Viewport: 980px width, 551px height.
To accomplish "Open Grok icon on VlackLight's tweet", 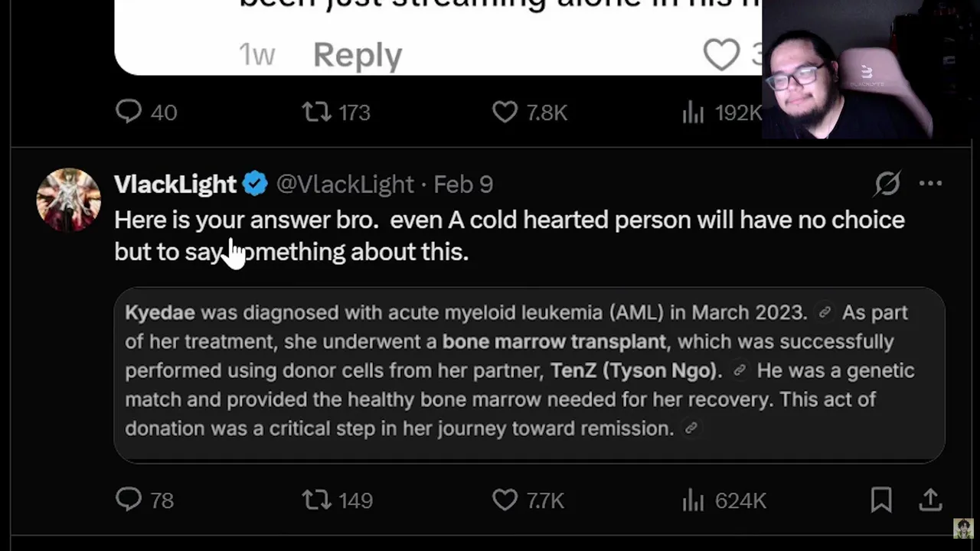I will (887, 184).
